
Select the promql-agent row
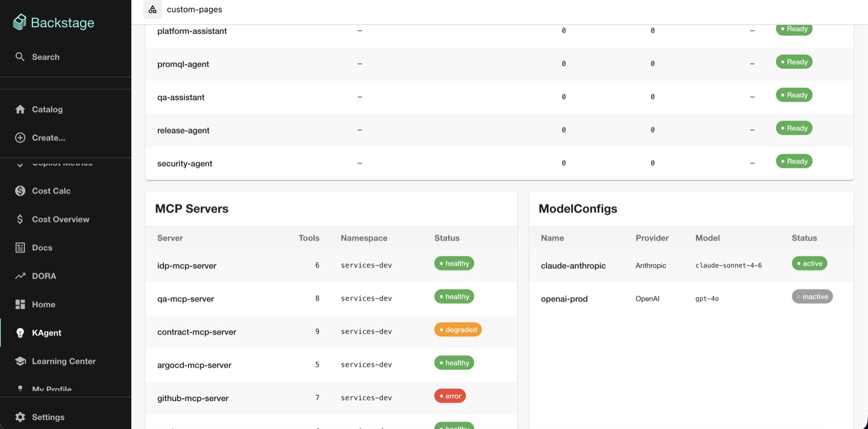coord(499,64)
